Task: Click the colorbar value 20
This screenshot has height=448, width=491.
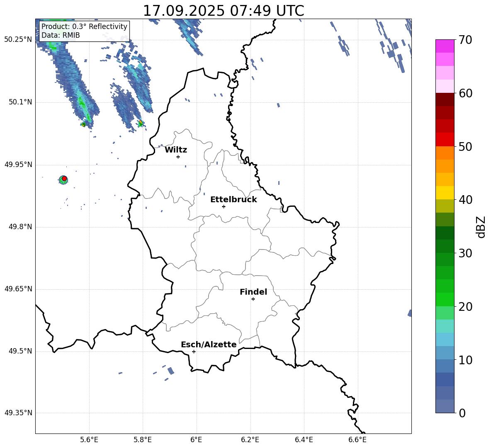Action: [x=465, y=307]
